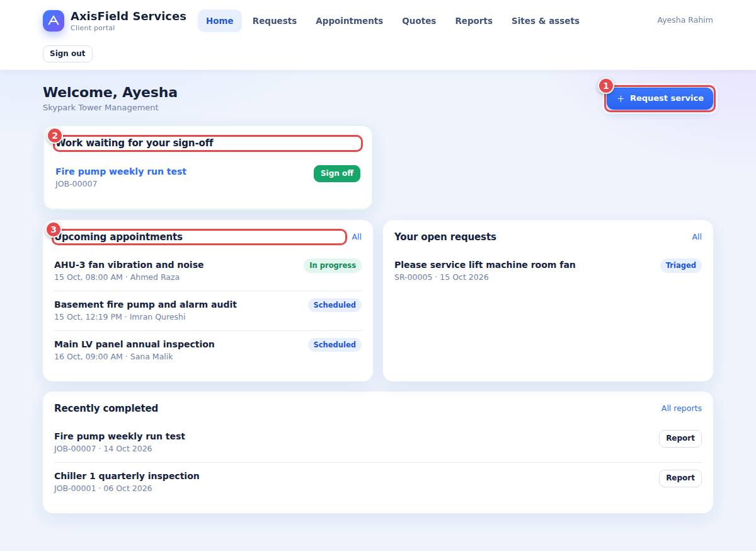Viewport: 756px width, 551px height.
Task: Open the Appointments tab
Action: [x=349, y=21]
